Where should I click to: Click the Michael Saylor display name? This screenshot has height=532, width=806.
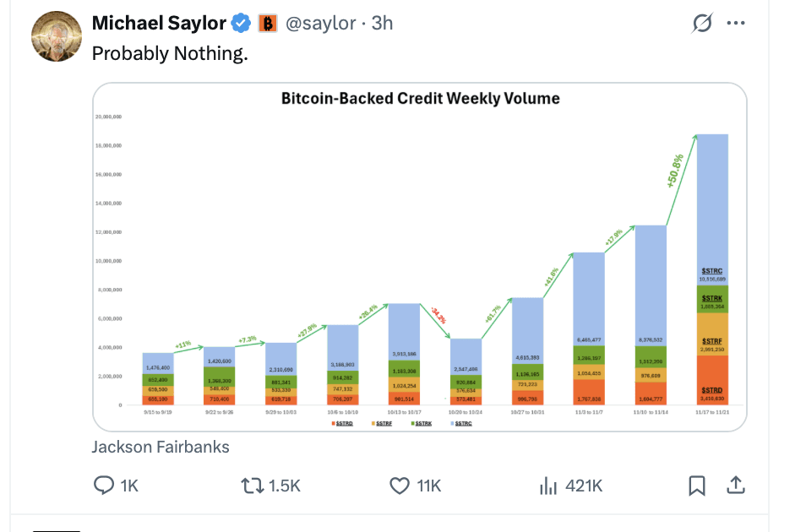158,24
